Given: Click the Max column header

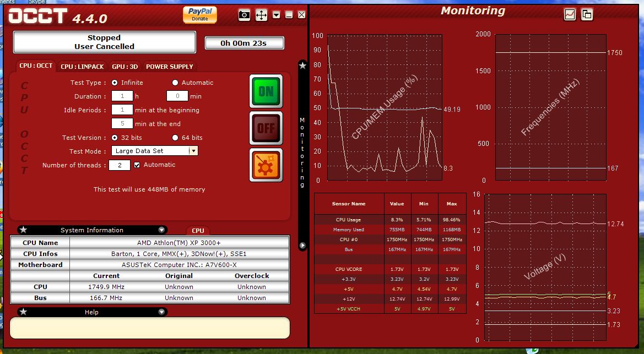Looking at the screenshot, I should pos(452,204).
